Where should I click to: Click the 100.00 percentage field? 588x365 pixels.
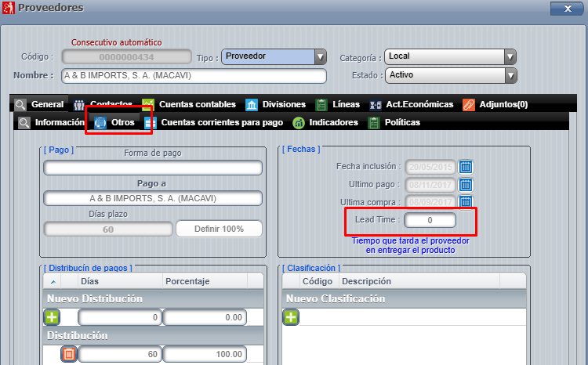click(205, 354)
